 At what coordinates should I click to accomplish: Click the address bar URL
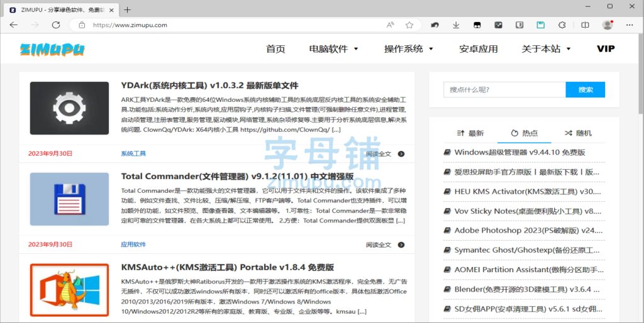(130, 25)
